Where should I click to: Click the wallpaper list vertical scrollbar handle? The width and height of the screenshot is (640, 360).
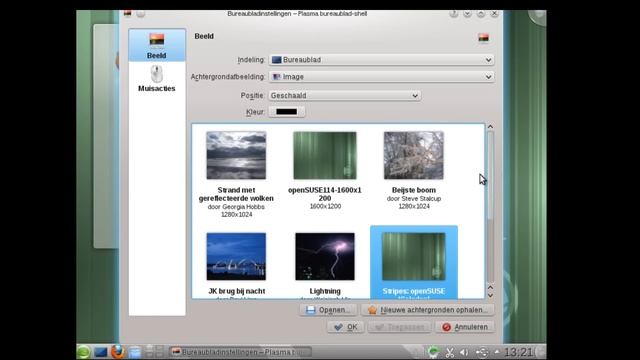coord(490,176)
